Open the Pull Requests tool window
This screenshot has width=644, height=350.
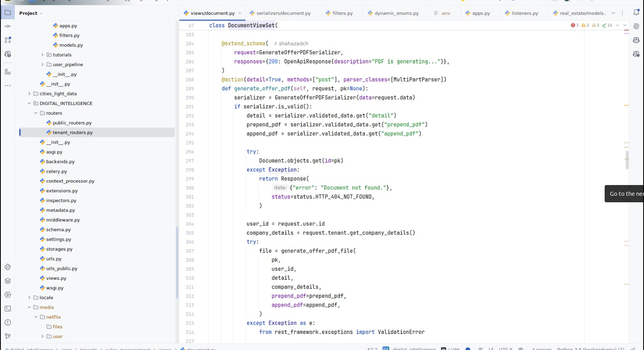[8, 40]
